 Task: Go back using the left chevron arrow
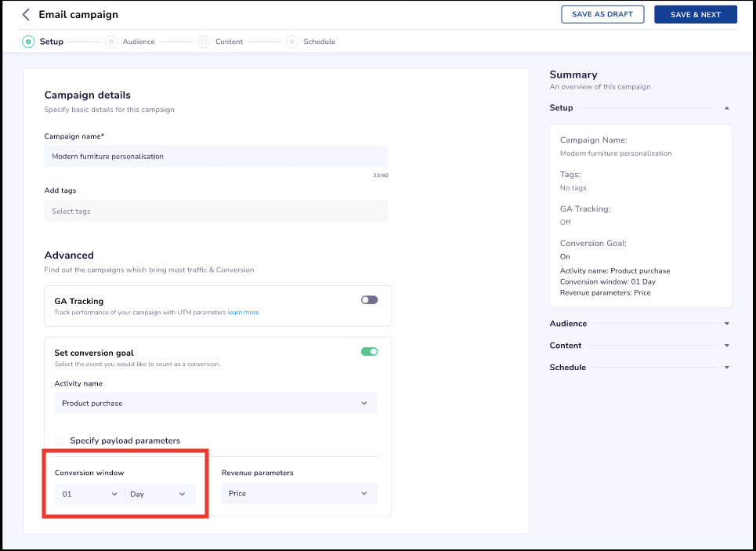tap(26, 14)
